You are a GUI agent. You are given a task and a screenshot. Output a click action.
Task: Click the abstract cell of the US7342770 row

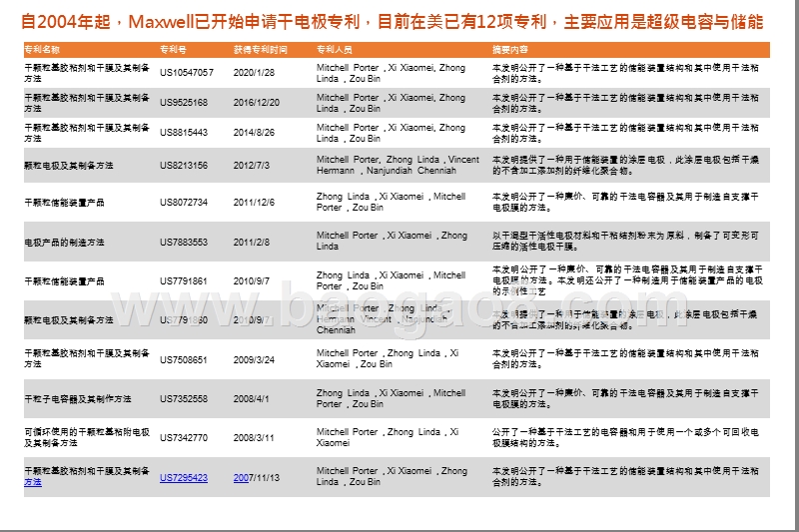[625, 437]
